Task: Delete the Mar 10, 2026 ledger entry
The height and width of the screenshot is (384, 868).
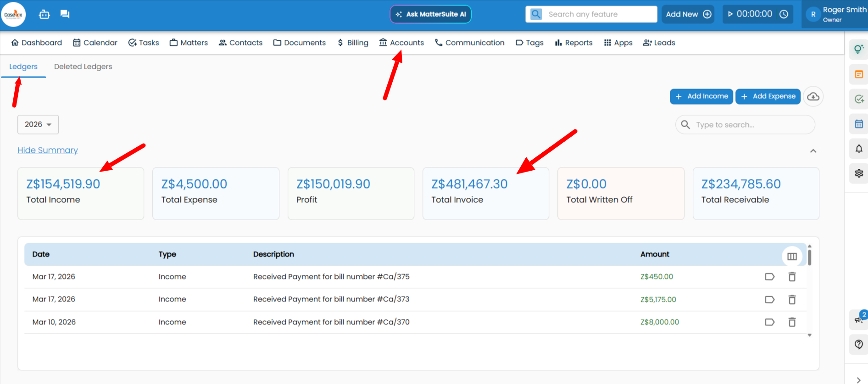Action: pos(792,322)
